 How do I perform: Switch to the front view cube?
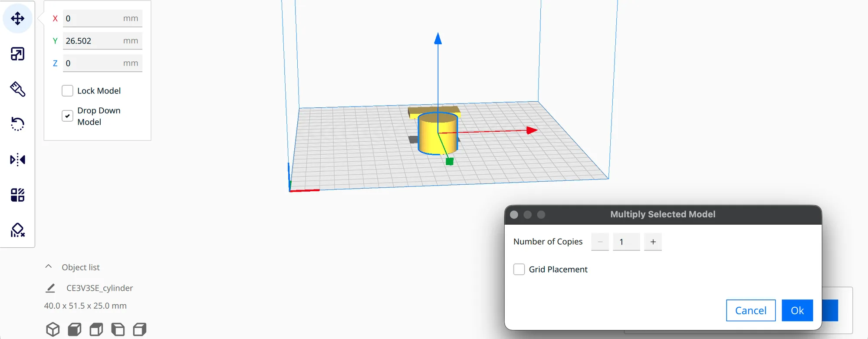pos(75,329)
